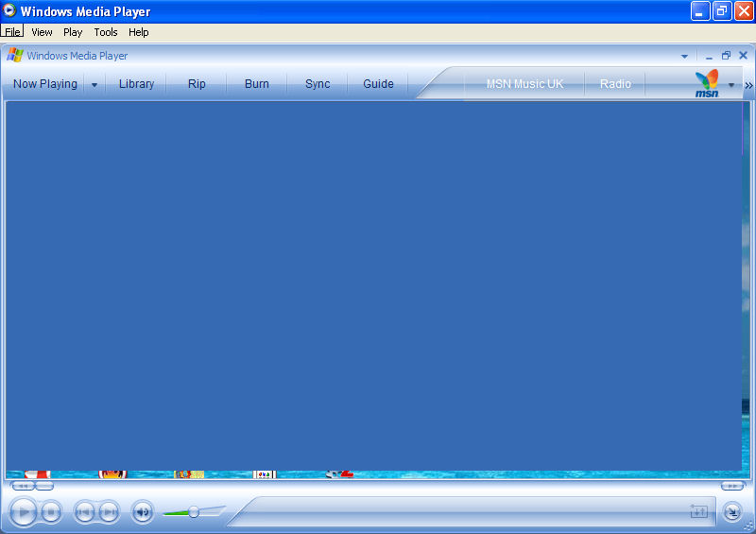Skip to the previous track
756x534 pixels.
coord(84,512)
